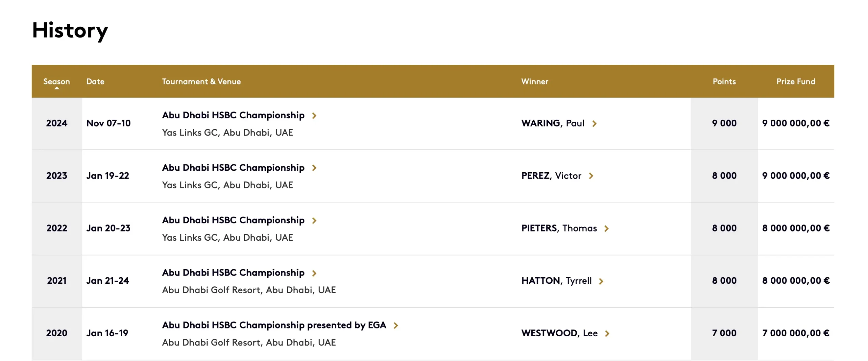
Task: Click the chevron next to the 2022 tournament name
Action: (x=315, y=221)
